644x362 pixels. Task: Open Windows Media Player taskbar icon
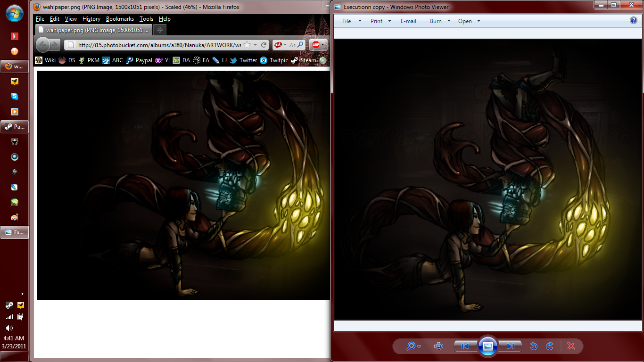tap(15, 112)
